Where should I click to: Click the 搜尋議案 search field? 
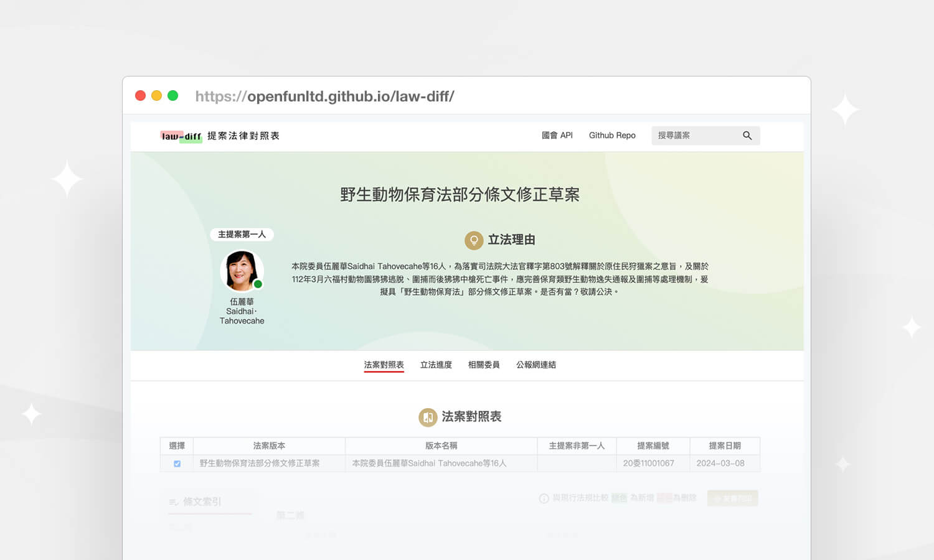[694, 136]
